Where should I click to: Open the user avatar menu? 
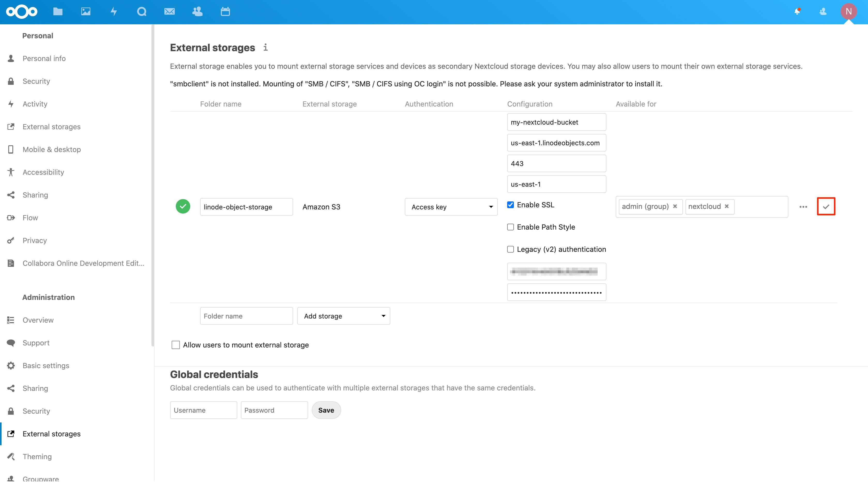pos(849,11)
